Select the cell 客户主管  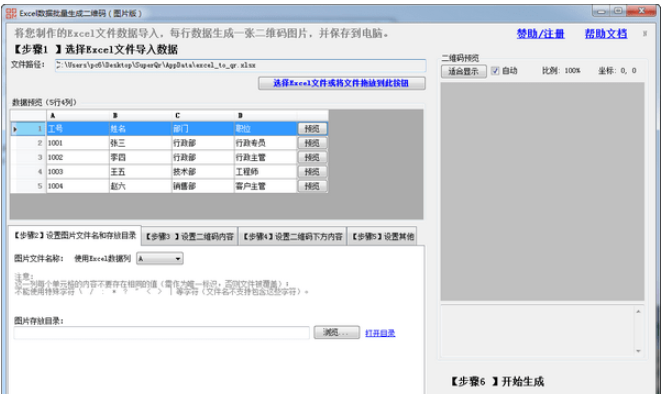[265, 186]
